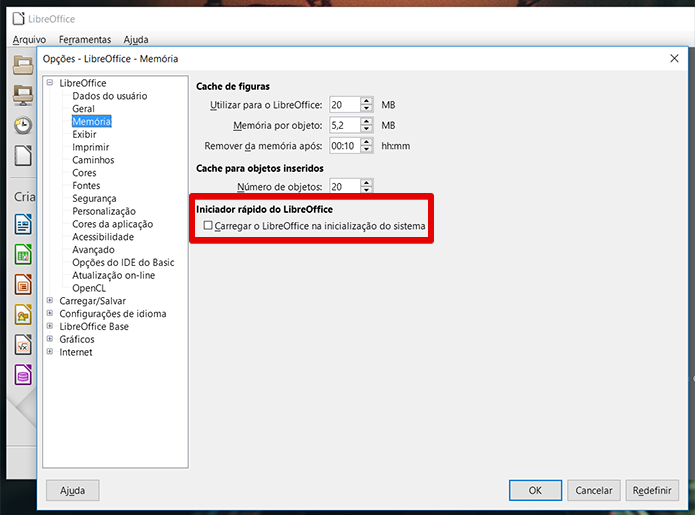Select Acessibilidade in options tree
695x515 pixels.
[103, 237]
